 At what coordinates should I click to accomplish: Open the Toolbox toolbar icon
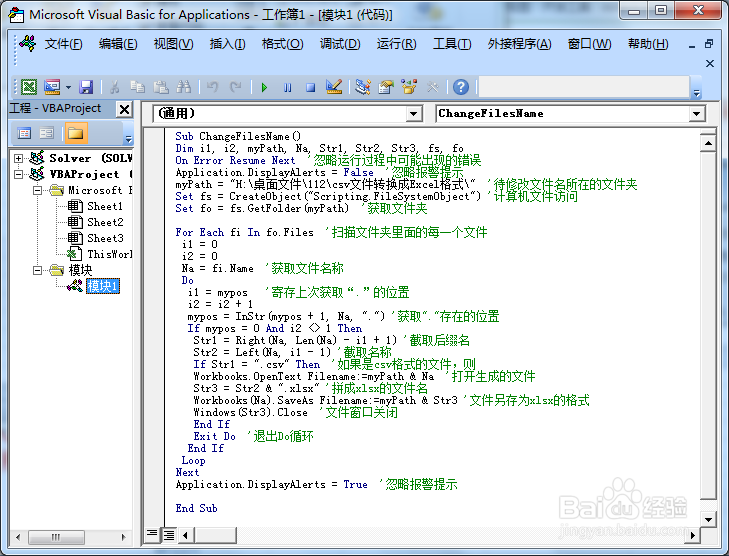(432, 87)
